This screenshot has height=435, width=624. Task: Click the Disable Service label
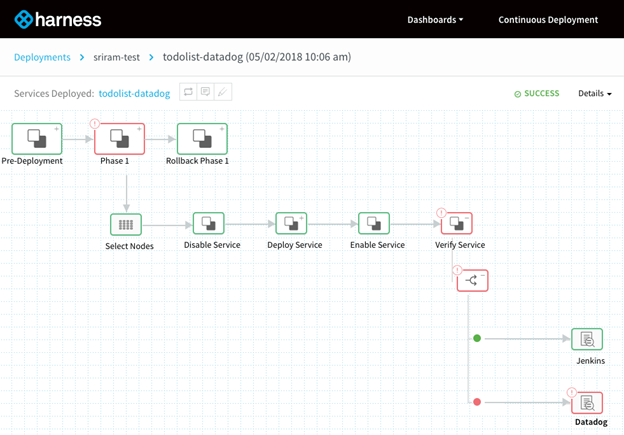(x=212, y=245)
